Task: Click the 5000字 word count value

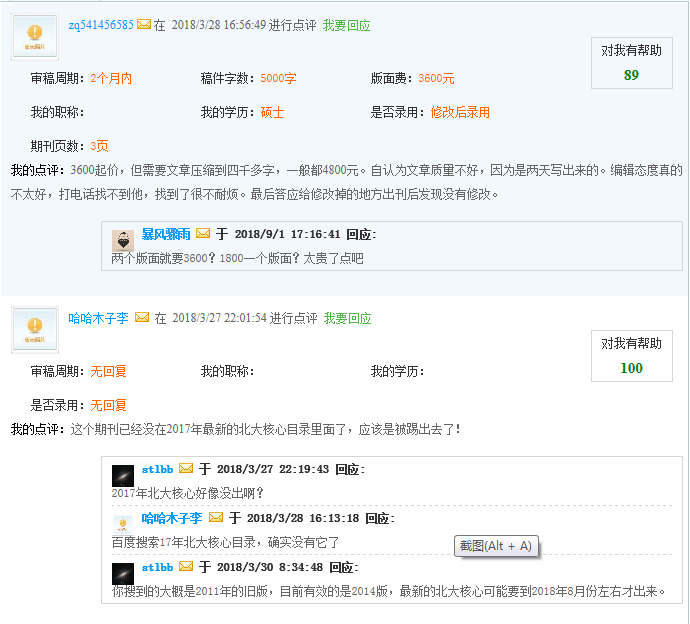Action: coord(278,78)
